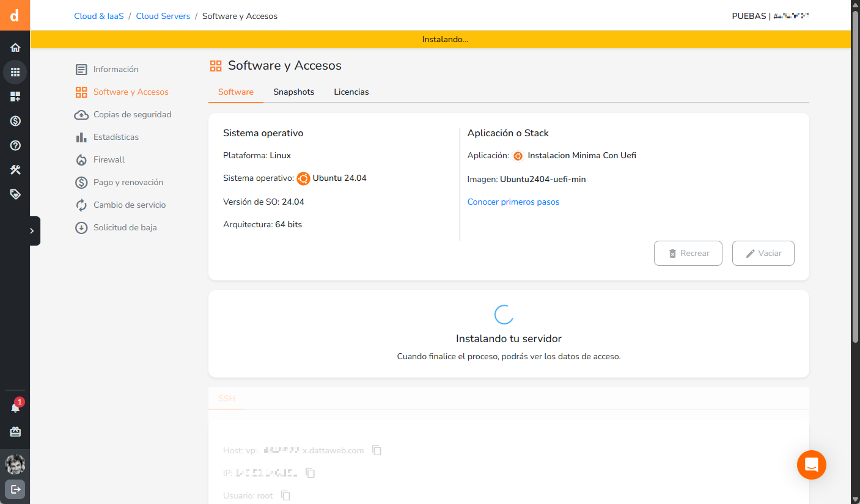The width and height of the screenshot is (860, 504).
Task: Click the Ubuntu icon beside Instalacion Minima
Action: [x=518, y=156]
